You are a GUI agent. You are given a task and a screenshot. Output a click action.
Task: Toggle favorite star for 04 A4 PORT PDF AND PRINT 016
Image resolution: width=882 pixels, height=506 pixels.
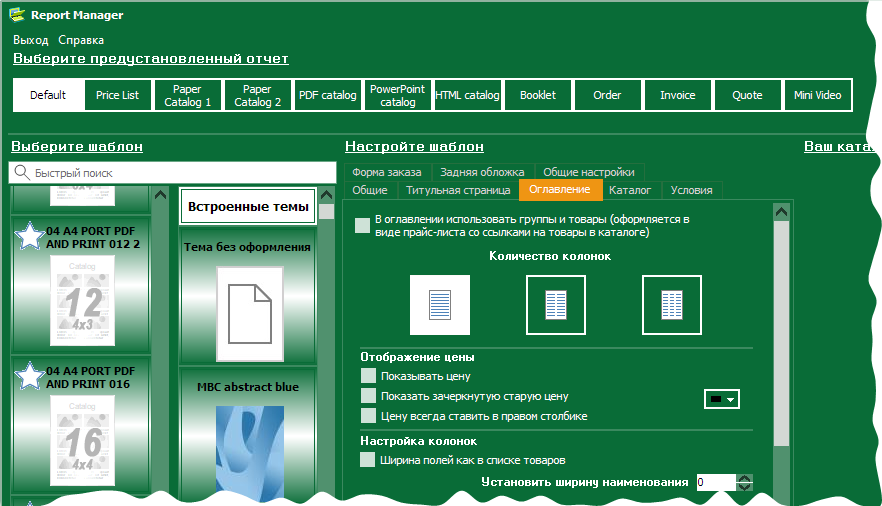[29, 376]
